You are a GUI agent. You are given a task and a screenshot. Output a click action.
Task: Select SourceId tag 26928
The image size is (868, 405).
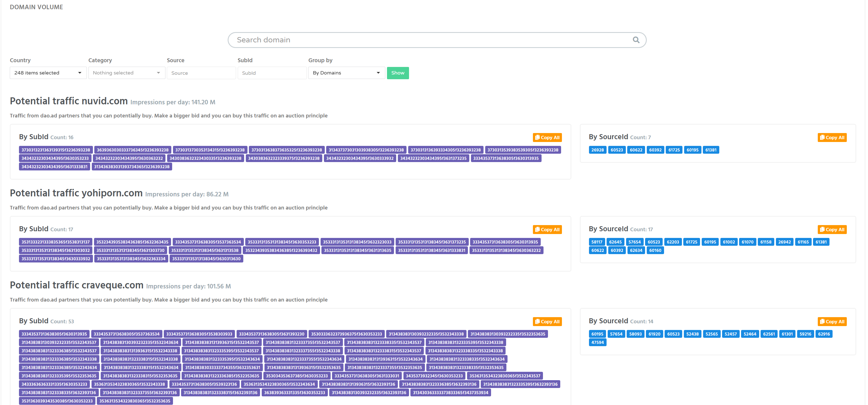(x=597, y=150)
